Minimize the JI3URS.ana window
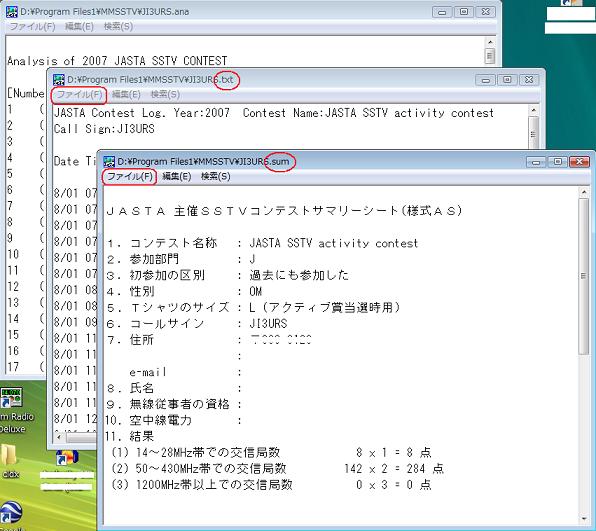 click(x=442, y=12)
